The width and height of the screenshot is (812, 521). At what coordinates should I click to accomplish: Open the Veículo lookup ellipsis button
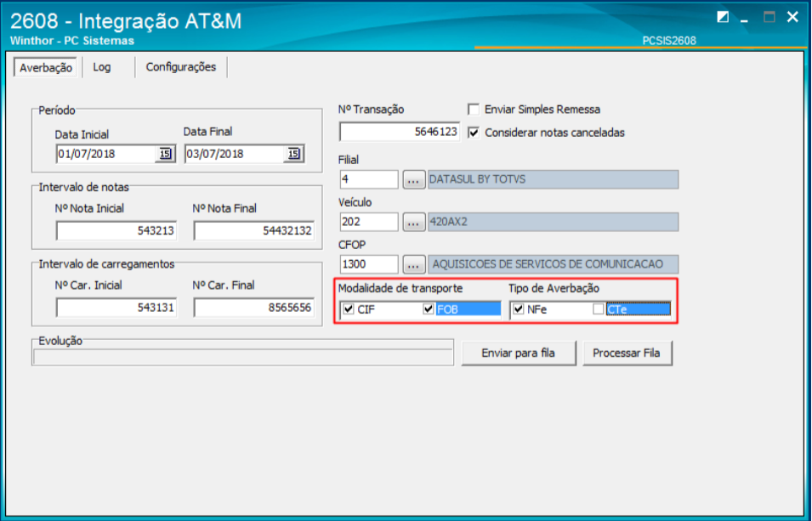[x=413, y=222]
